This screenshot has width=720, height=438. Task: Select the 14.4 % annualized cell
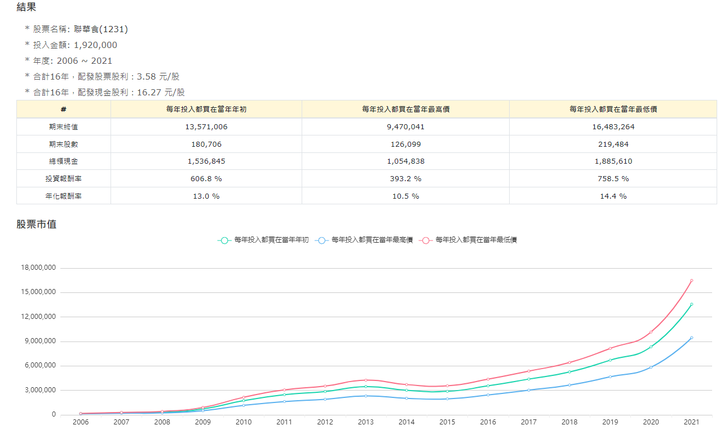613,196
